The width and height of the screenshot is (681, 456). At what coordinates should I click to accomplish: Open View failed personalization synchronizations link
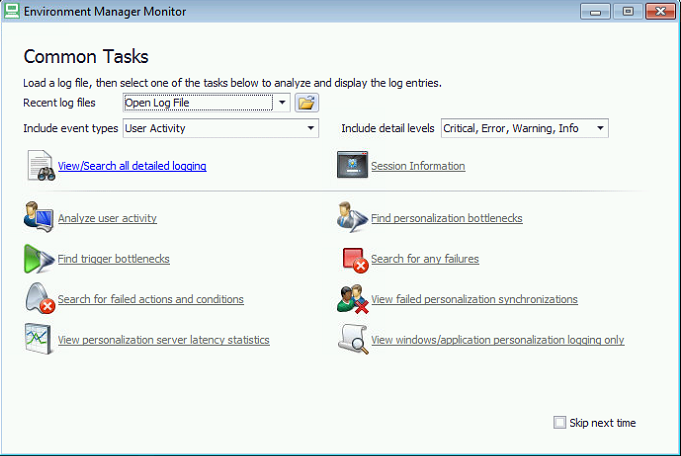(474, 299)
